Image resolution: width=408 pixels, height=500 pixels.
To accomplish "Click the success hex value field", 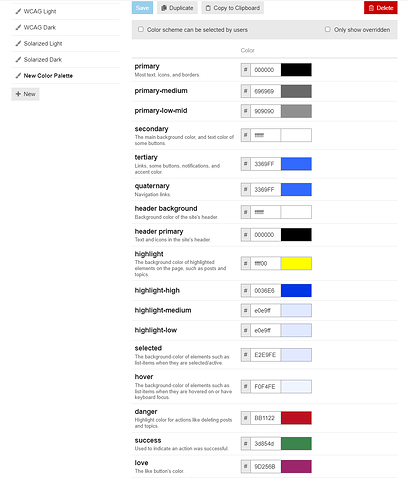I will point(265,444).
